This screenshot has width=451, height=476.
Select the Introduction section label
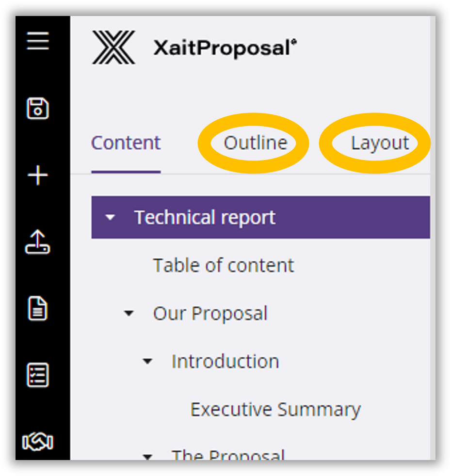tap(225, 362)
